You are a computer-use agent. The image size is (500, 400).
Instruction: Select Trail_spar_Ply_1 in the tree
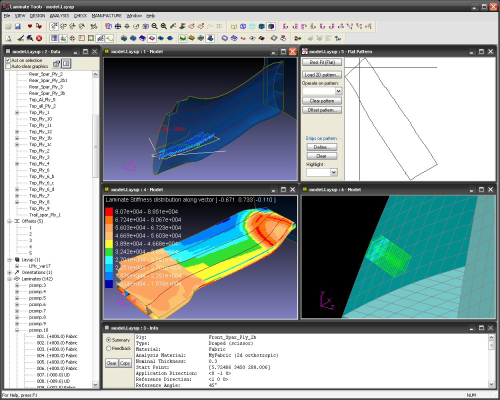coord(45,215)
